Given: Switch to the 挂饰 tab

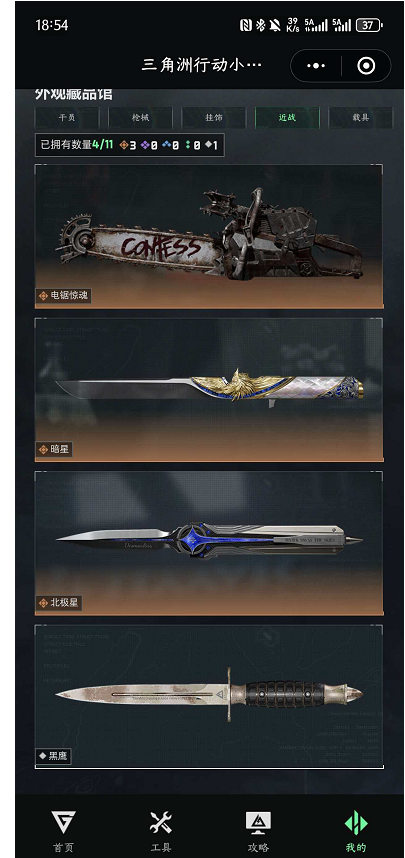Looking at the screenshot, I should click(214, 118).
